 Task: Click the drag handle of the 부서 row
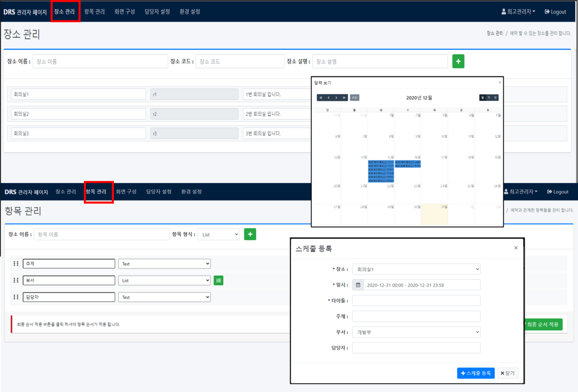click(x=16, y=280)
